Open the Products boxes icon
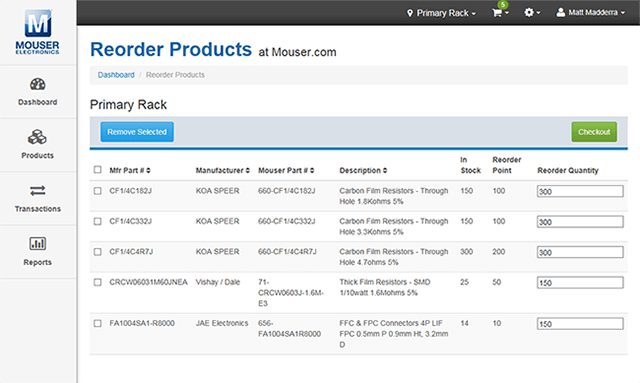 (37, 137)
